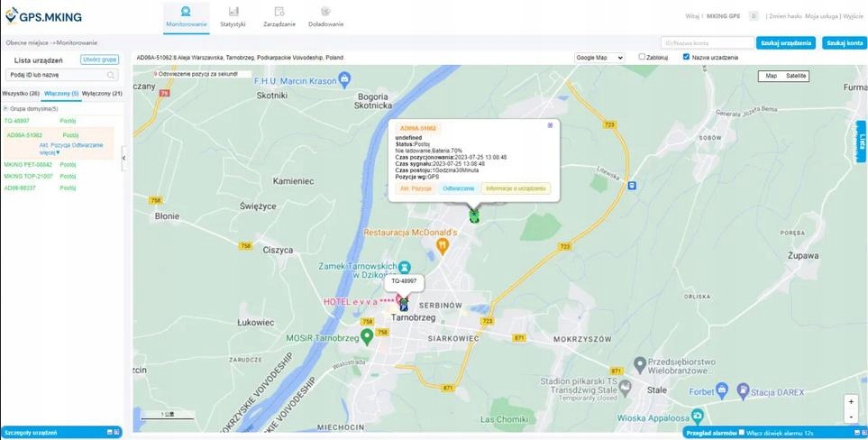
Task: Expand the 'więcej' options for AD08A-51082
Action: [x=52, y=152]
